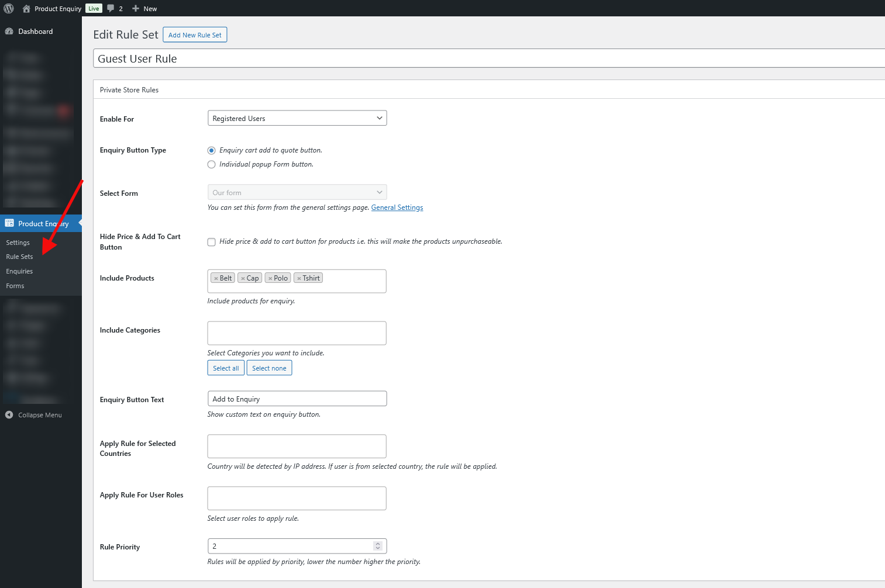The image size is (885, 588).
Task: Remove the Tshirt product tag
Action: 299,279
